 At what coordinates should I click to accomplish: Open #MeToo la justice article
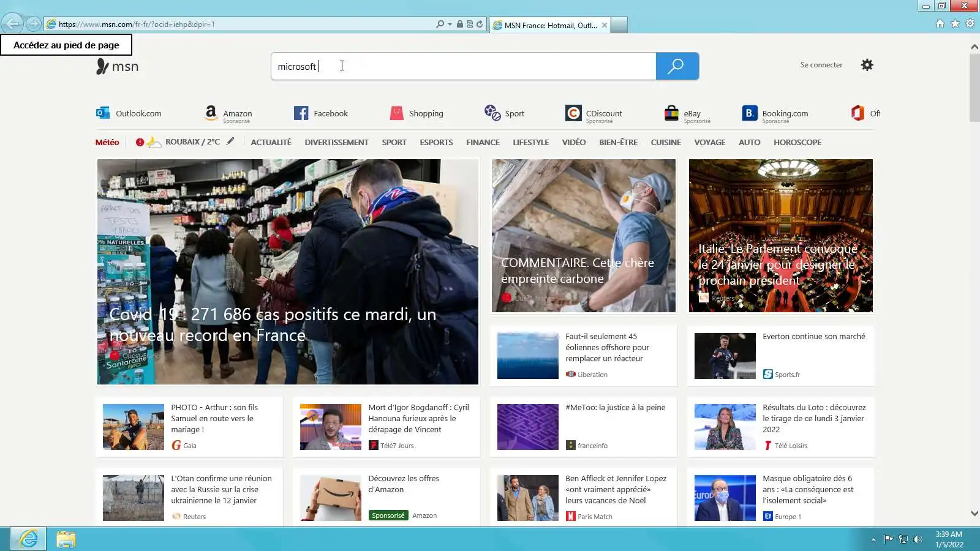coord(583,427)
